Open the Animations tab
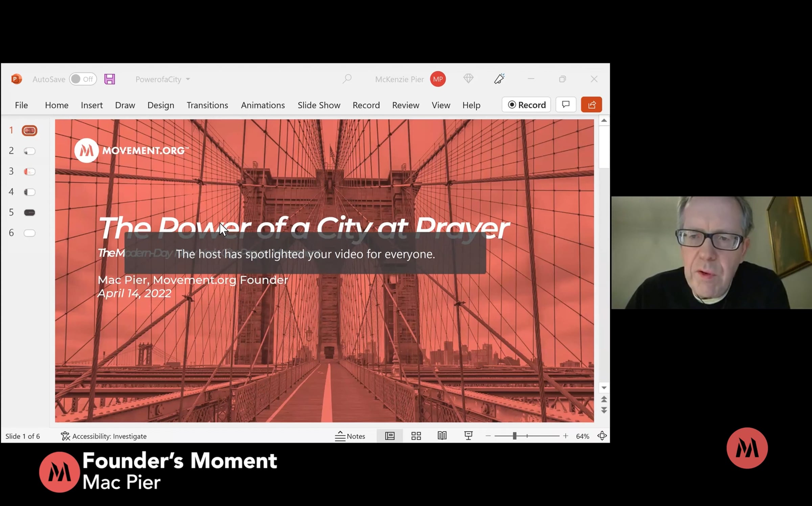This screenshot has width=812, height=506. 263,105
